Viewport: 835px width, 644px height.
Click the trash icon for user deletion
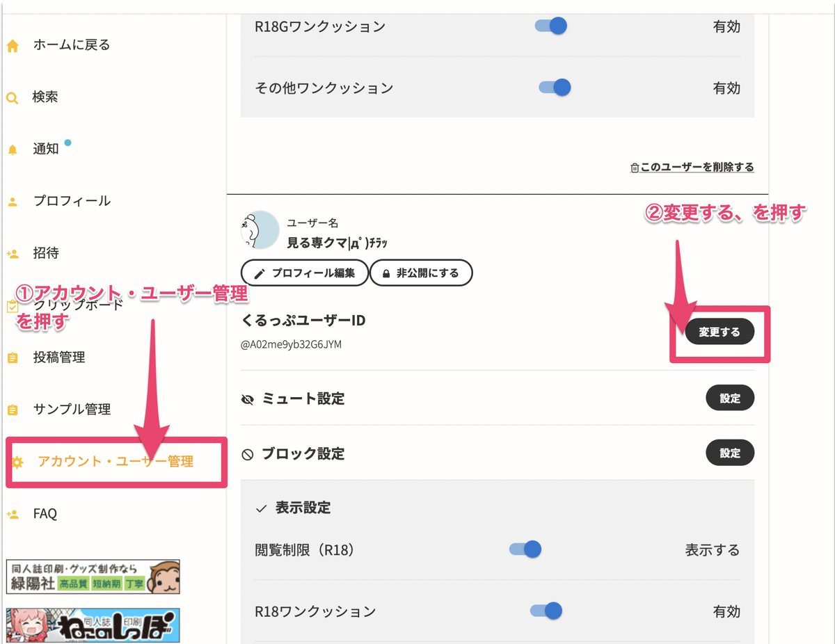point(634,168)
